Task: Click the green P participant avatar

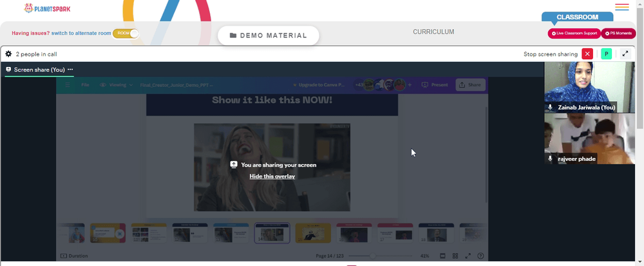Action: (x=606, y=53)
